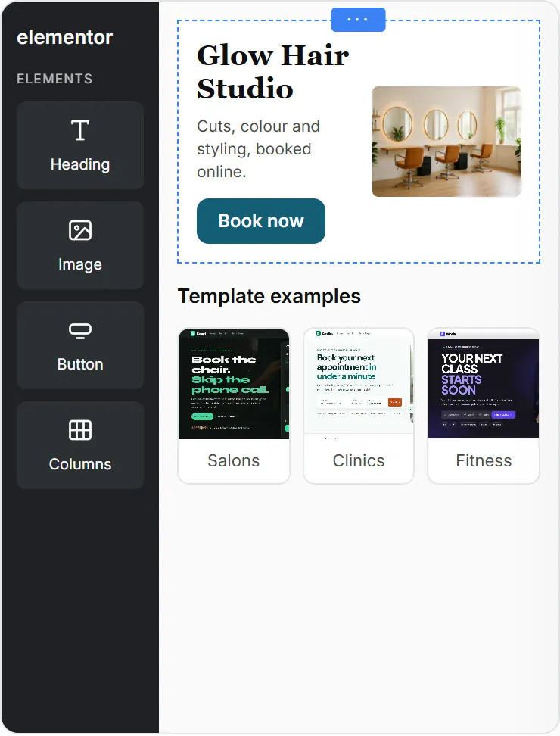Viewport: 560px width, 736px height.
Task: Click the Clinics label
Action: coord(359,460)
